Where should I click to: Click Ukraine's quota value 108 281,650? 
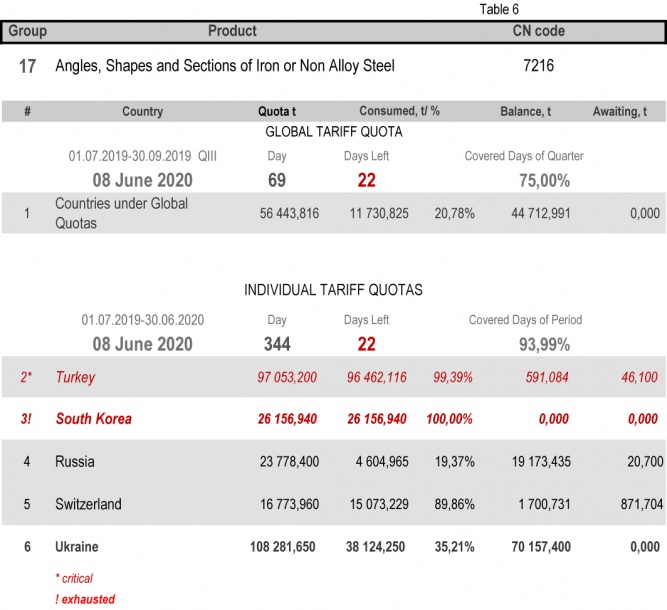click(x=284, y=546)
